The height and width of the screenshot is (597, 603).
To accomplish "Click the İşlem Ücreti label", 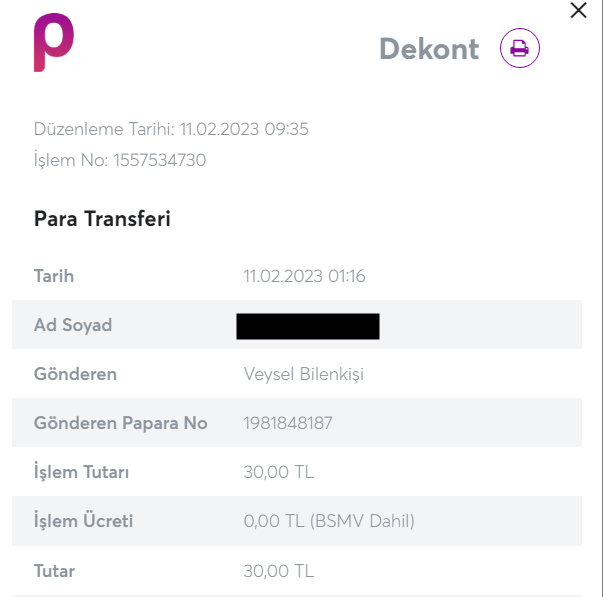I will coord(83,521).
